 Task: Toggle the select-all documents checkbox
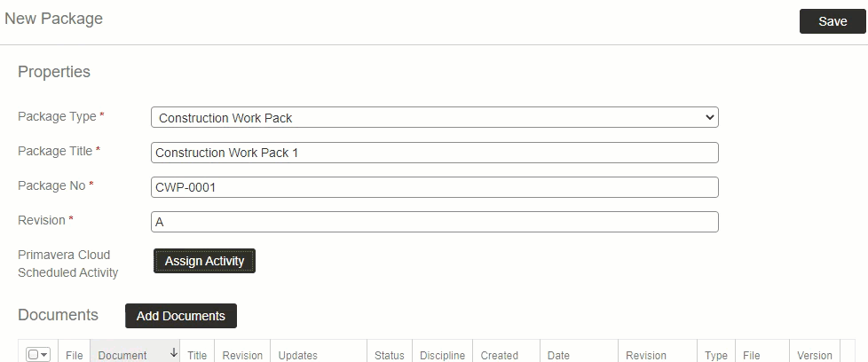coord(33,355)
